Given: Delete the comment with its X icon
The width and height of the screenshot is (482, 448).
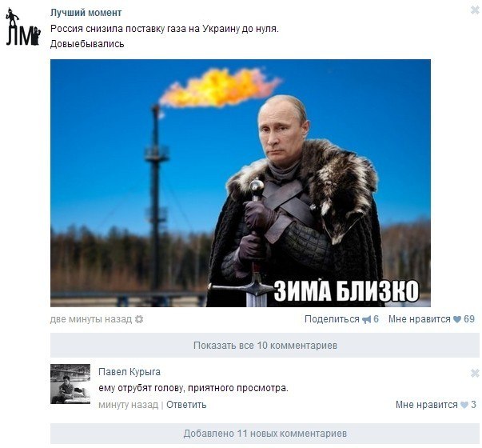Looking at the screenshot, I should click(x=475, y=374).
